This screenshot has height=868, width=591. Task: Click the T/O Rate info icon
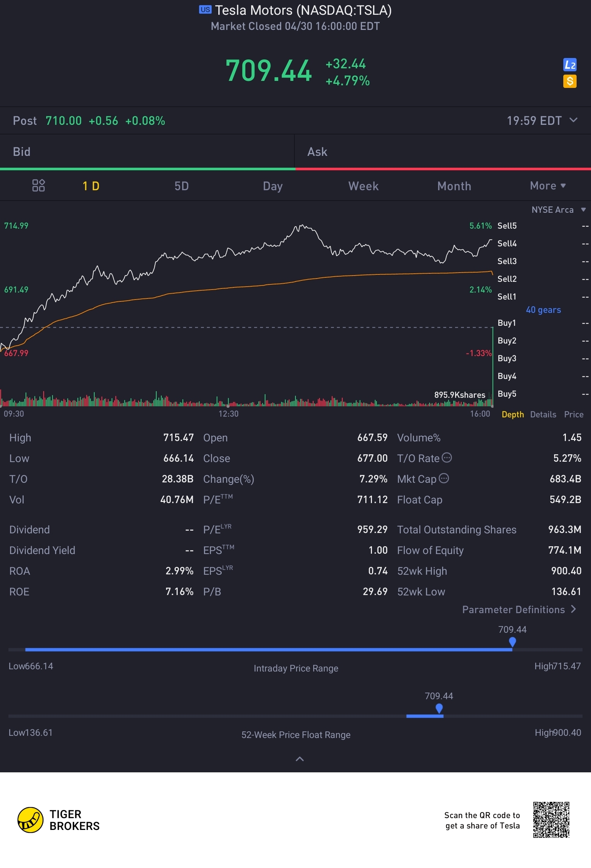(x=447, y=458)
